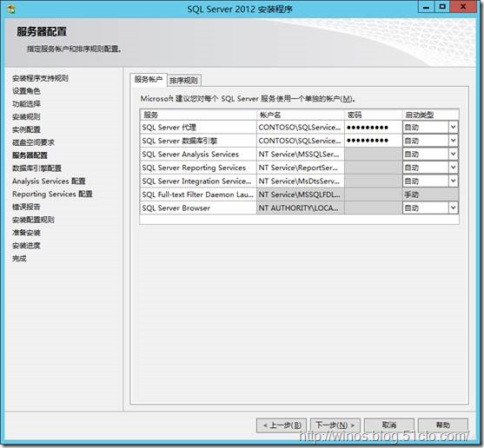The height and width of the screenshot is (448, 484).
Task: Open startup type dropdown for SQL Server Browser
Action: pos(453,208)
